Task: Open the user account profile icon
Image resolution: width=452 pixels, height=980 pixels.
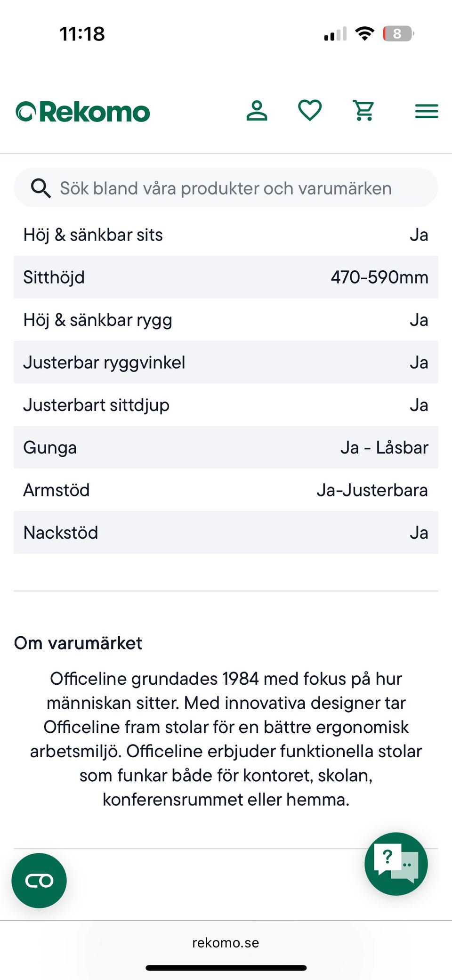Action: pos(257,111)
